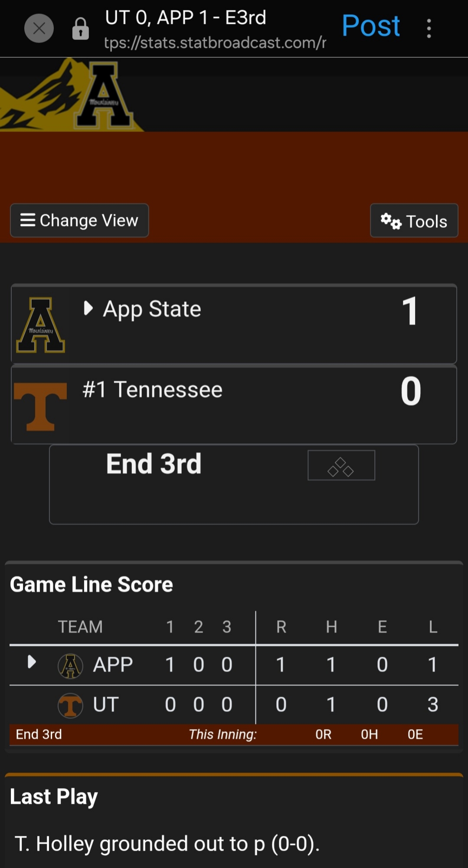Viewport: 468px width, 868px height.
Task: Select the App State team name
Action: click(x=152, y=309)
